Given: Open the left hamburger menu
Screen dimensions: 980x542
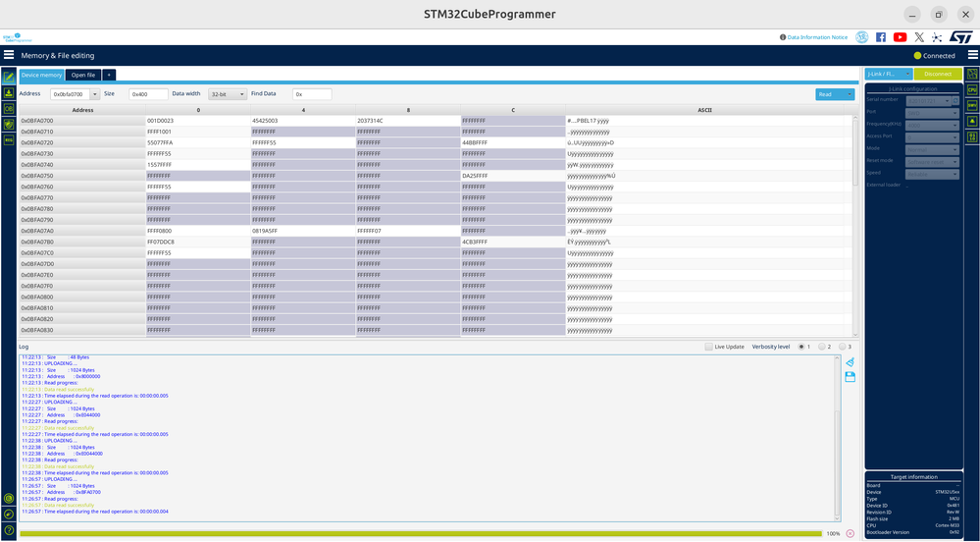Looking at the screenshot, I should [9, 55].
